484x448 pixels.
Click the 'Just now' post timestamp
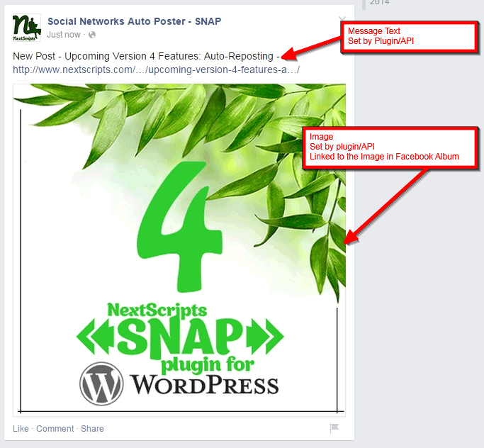pyautogui.click(x=64, y=35)
